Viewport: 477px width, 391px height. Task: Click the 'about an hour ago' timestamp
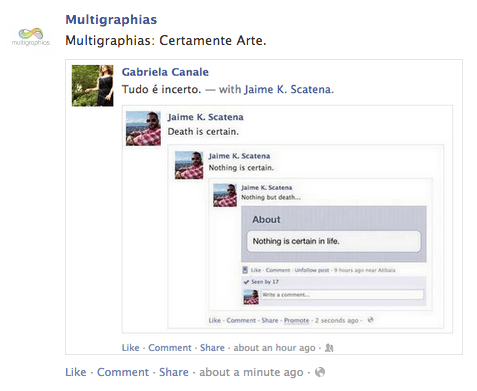click(274, 348)
